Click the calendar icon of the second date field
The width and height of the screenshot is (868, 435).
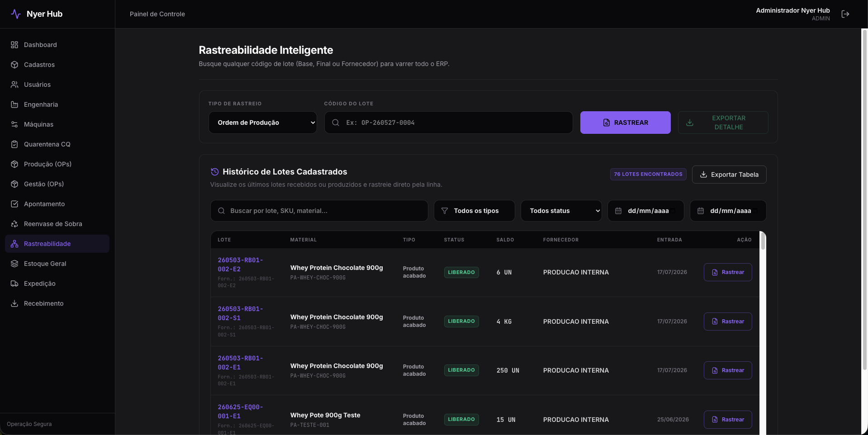click(701, 211)
